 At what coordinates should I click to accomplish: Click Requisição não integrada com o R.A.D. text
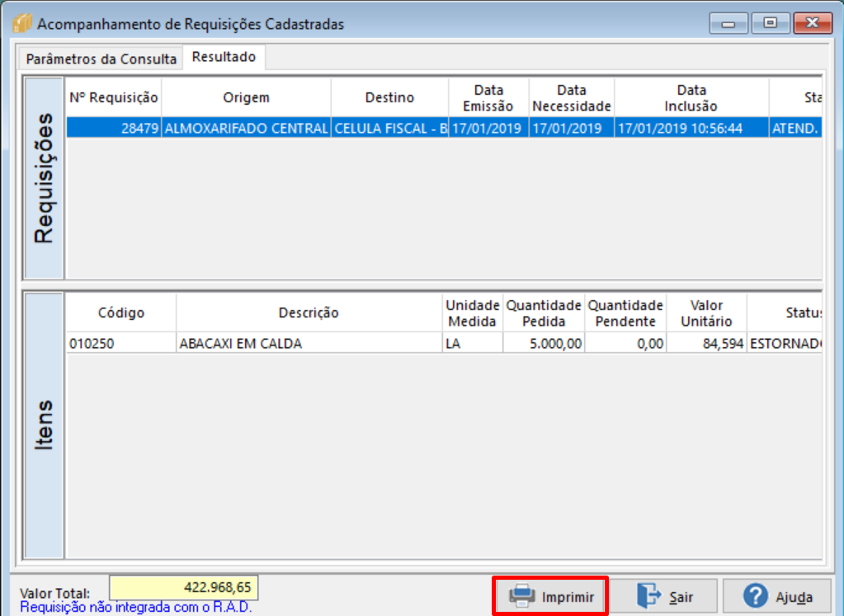tap(135, 608)
